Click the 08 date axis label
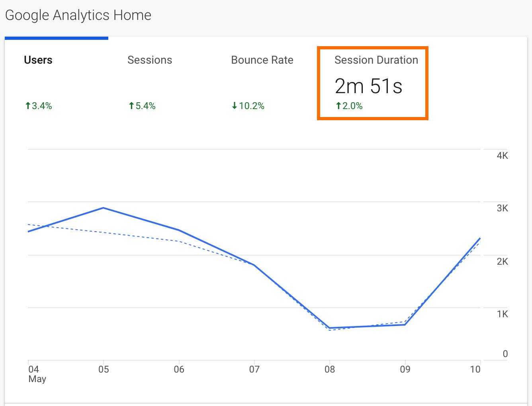This screenshot has width=532, height=406. [x=330, y=369]
